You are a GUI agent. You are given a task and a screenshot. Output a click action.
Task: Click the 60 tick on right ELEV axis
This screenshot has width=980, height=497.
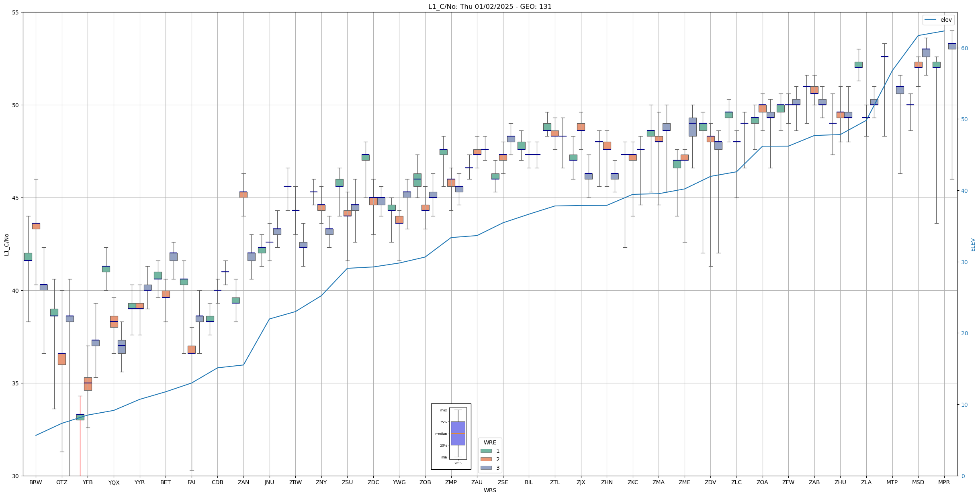(x=964, y=48)
